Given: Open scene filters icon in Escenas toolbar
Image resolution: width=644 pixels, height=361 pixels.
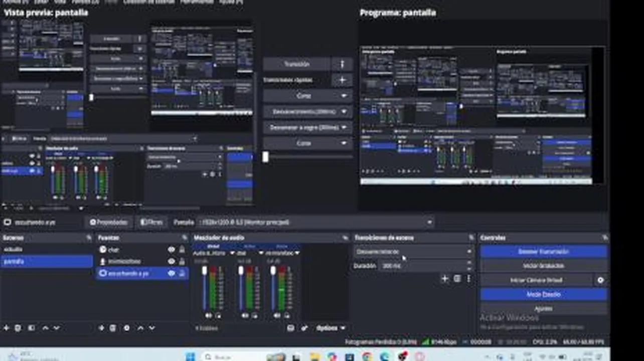Looking at the screenshot, I should pos(31,328).
